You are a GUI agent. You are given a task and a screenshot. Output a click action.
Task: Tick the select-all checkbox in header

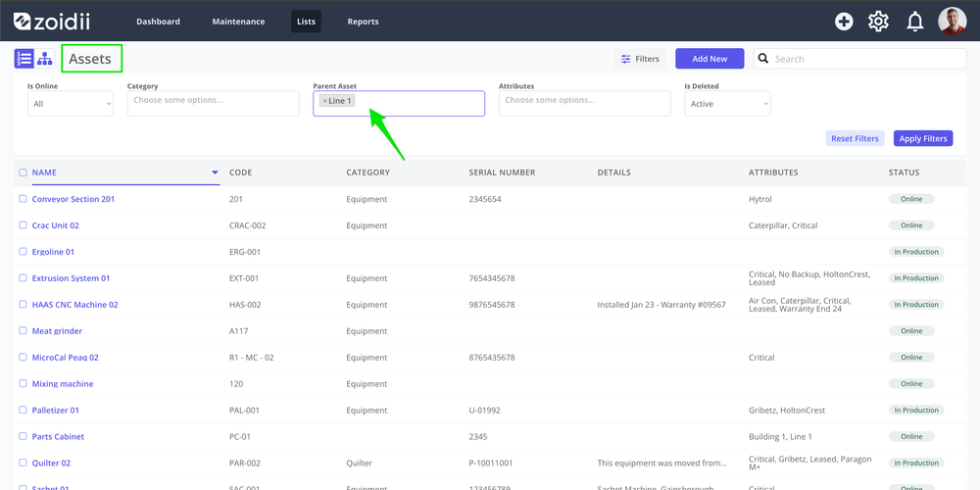click(24, 172)
